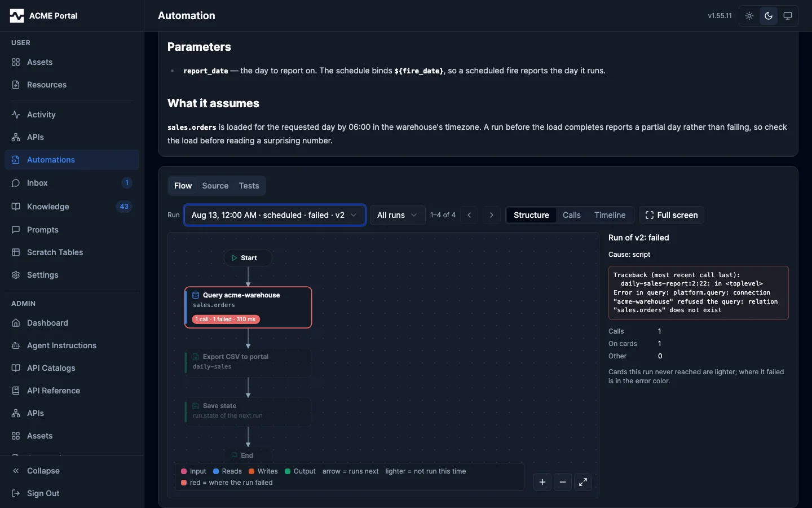The width and height of the screenshot is (812, 508).
Task: Select Structure view
Action: [x=531, y=215]
